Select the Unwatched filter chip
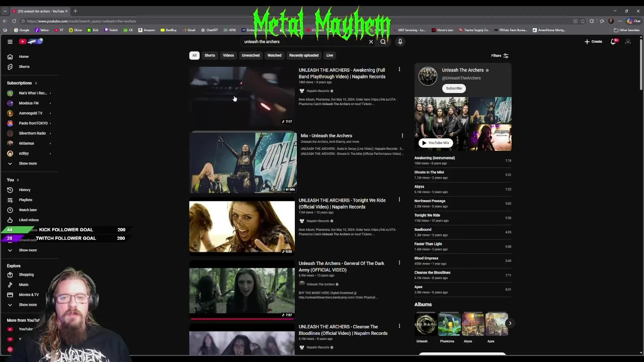This screenshot has height=362, width=644. click(x=251, y=55)
